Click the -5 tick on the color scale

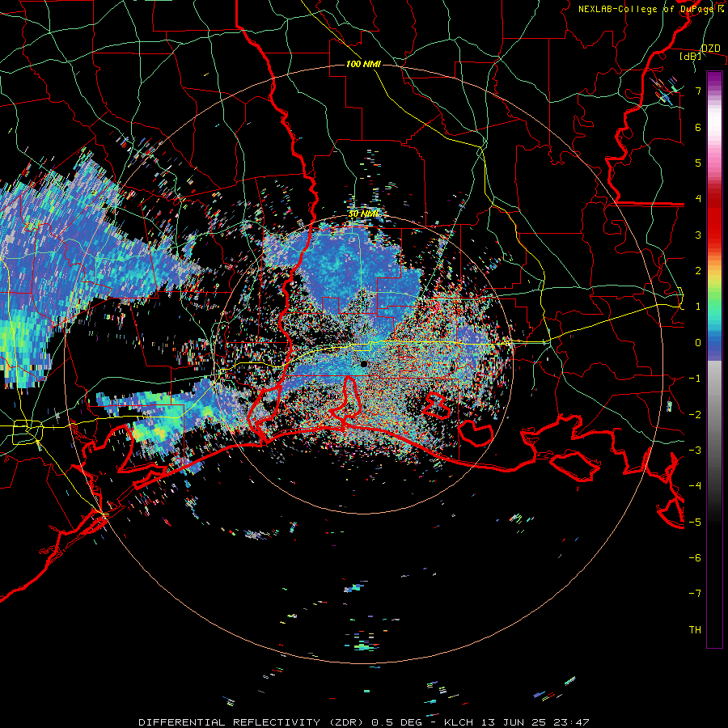(695, 522)
